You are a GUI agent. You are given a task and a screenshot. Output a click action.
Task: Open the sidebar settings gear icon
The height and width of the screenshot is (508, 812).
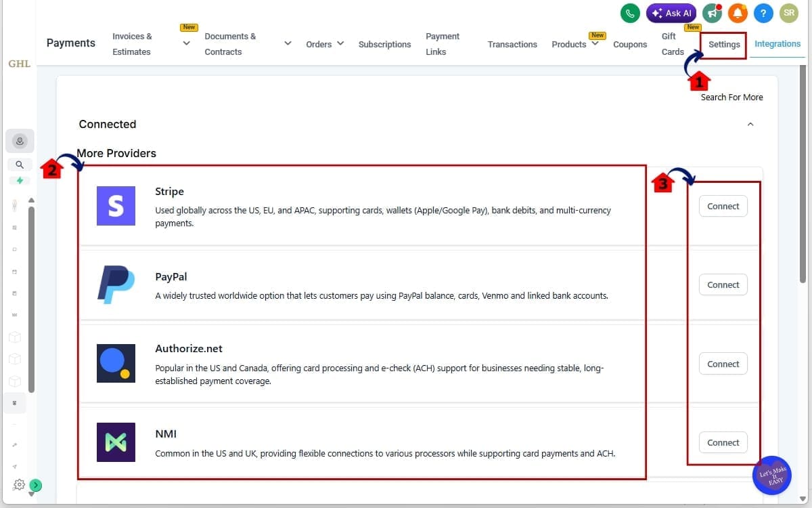click(20, 485)
